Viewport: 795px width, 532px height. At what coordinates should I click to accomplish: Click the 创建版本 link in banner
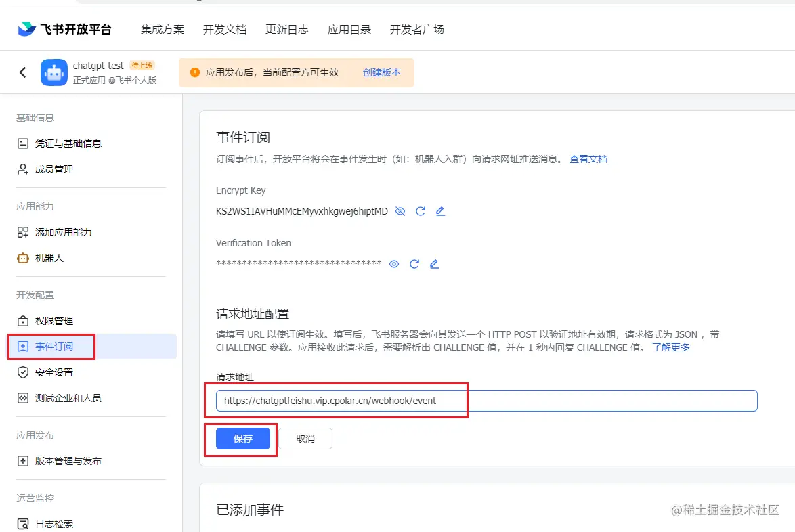point(382,72)
